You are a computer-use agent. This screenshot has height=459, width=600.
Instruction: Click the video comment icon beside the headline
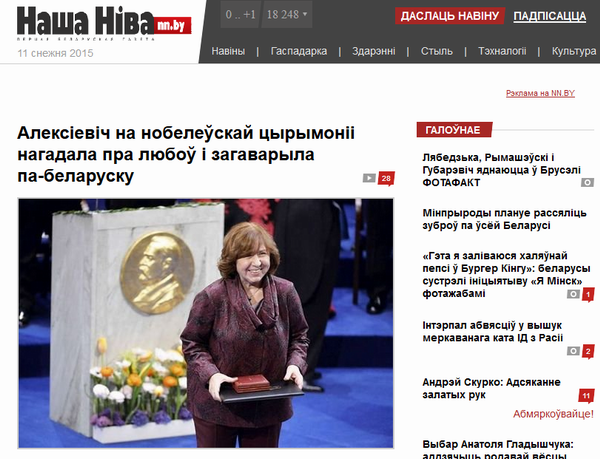tap(369, 179)
